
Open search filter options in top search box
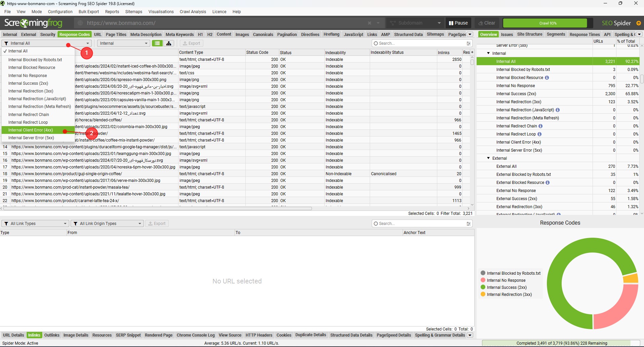[468, 43]
